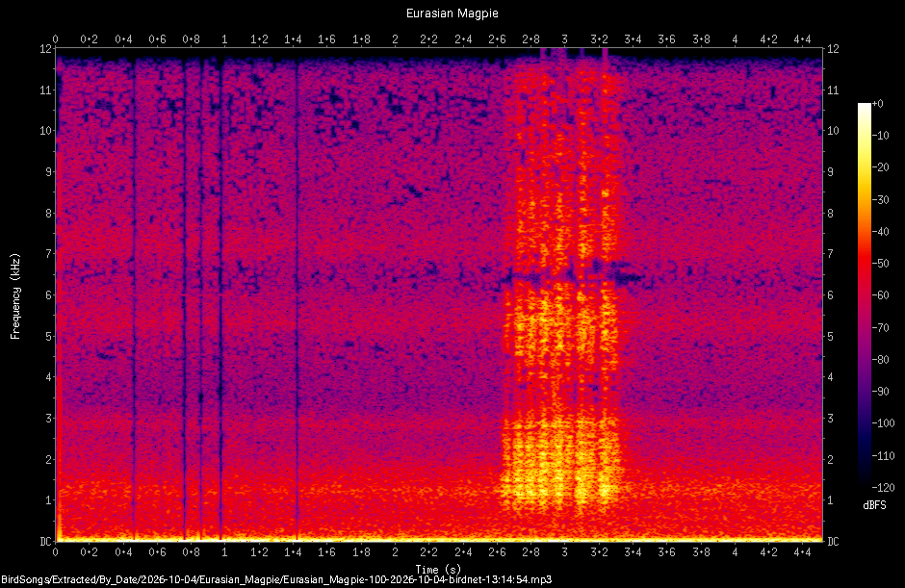Click the '-100' value on the color scale
Image resolution: width=905 pixels, height=588 pixels.
pos(883,423)
